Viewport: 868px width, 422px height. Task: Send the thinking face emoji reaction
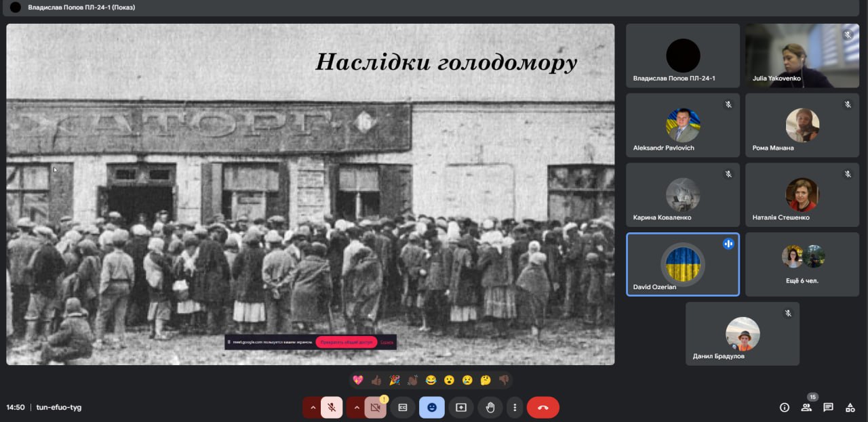click(x=486, y=380)
